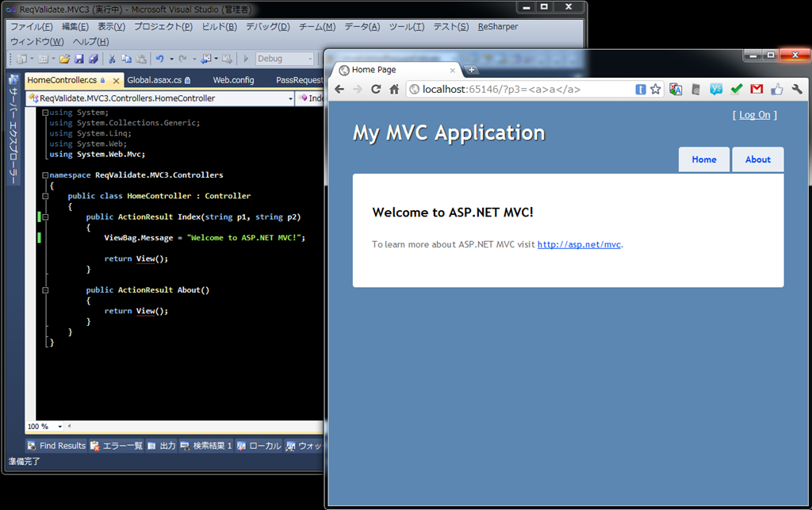
Task: Go to the browser home page icon
Action: tap(394, 89)
